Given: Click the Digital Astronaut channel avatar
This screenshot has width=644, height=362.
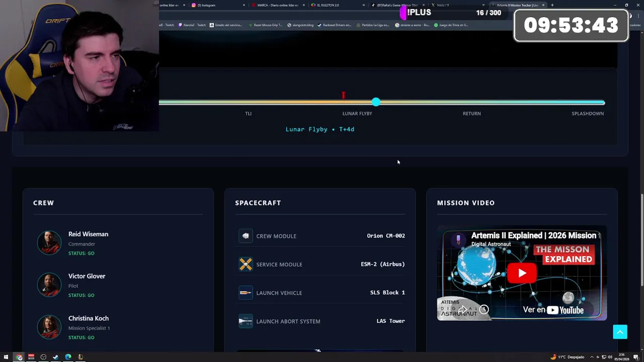Looking at the screenshot, I should click(x=458, y=240).
